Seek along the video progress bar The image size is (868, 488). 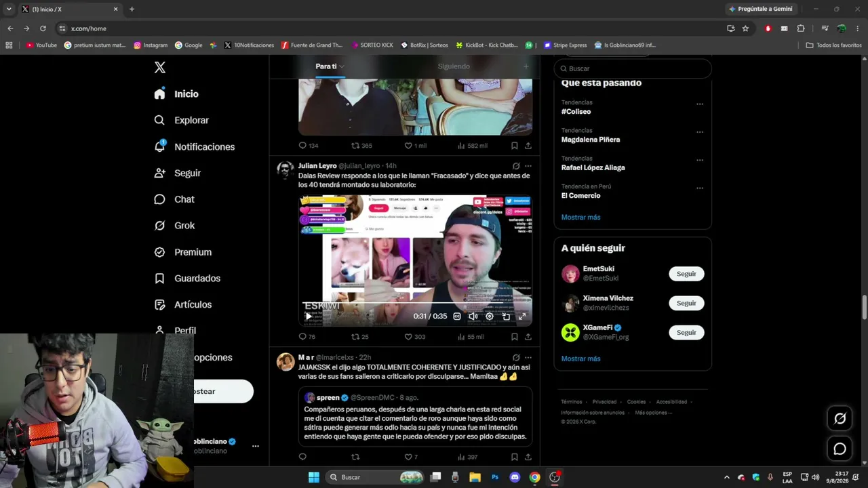415,303
